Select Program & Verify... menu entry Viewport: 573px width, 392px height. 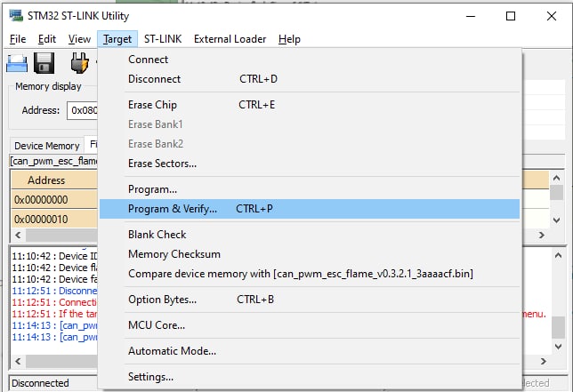pos(310,209)
